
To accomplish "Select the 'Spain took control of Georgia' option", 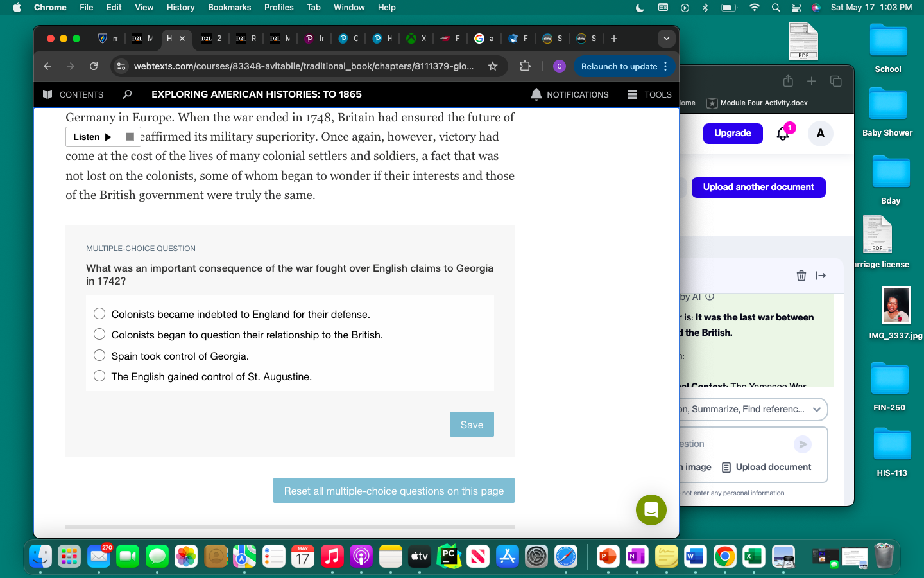I will (99, 355).
